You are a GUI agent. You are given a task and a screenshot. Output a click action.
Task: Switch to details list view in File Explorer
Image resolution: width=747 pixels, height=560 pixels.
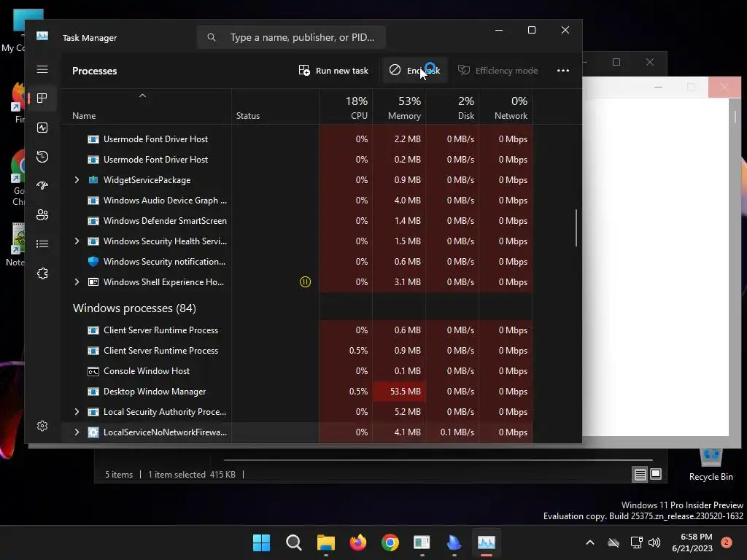640,474
